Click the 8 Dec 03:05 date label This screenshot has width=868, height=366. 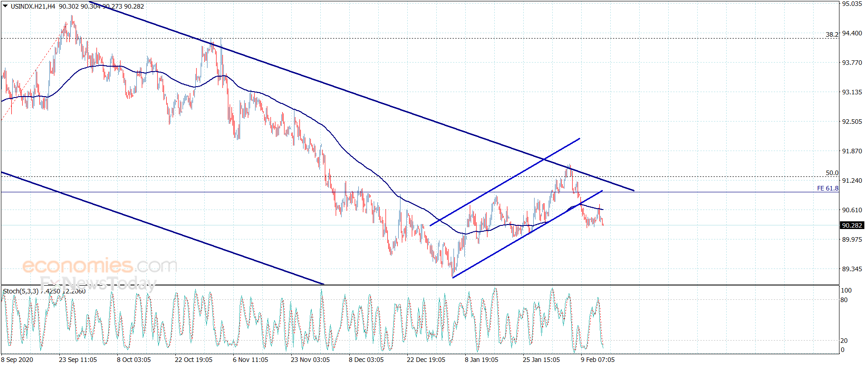coord(366,360)
